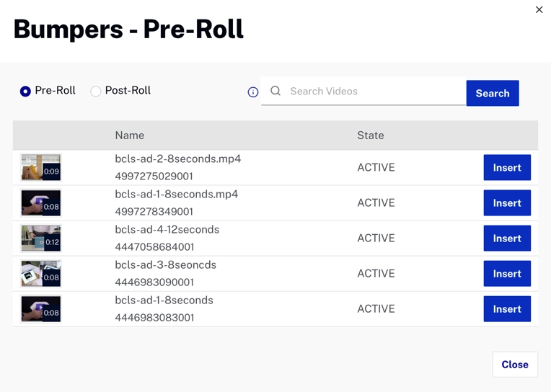551x392 pixels.
Task: Click the info icon beside search field
Action: [x=253, y=92]
